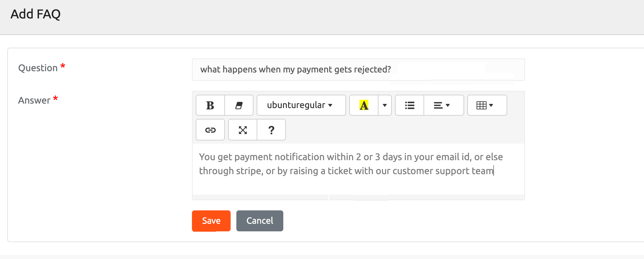Click the Add FAQ page heading
The height and width of the screenshot is (259, 644).
(36, 14)
